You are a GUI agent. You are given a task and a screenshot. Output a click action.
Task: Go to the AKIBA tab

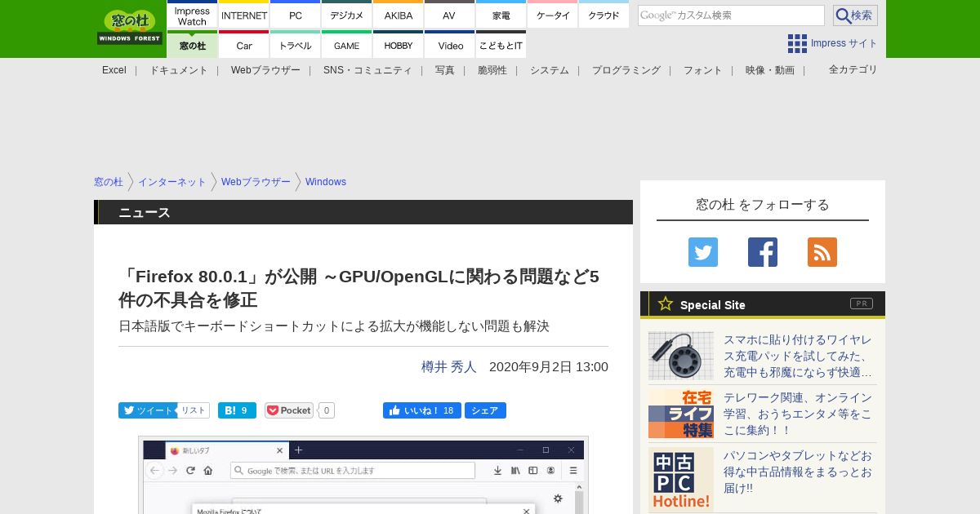(x=399, y=16)
